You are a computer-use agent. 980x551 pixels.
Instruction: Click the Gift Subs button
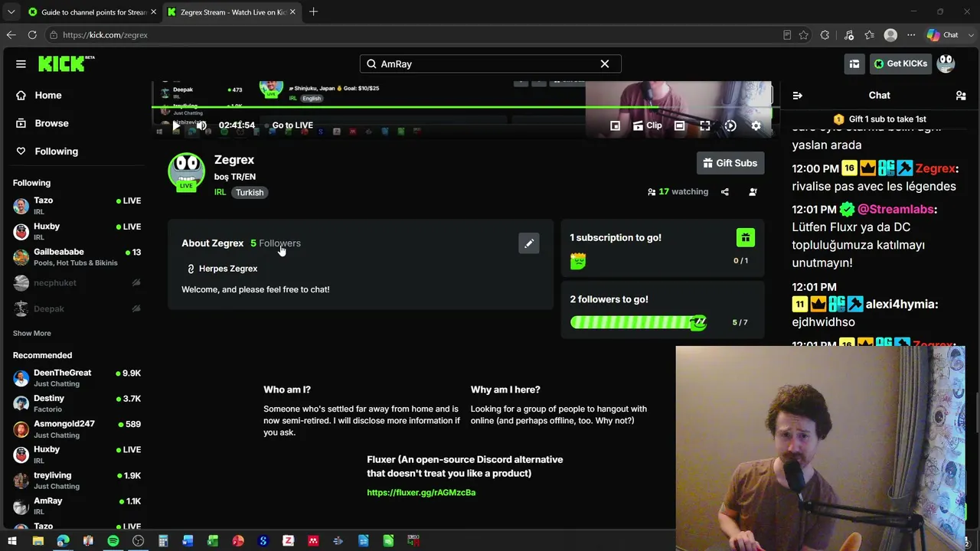coord(730,163)
